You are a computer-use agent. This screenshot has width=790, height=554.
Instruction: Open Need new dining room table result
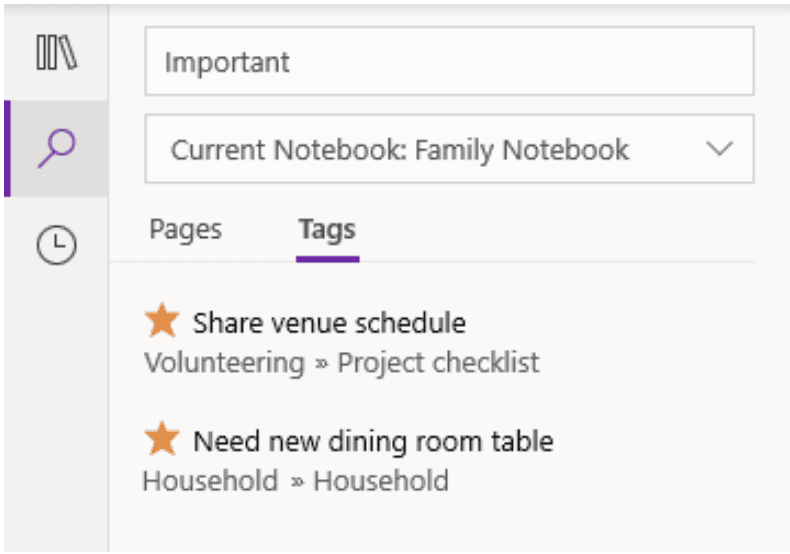[x=373, y=442]
